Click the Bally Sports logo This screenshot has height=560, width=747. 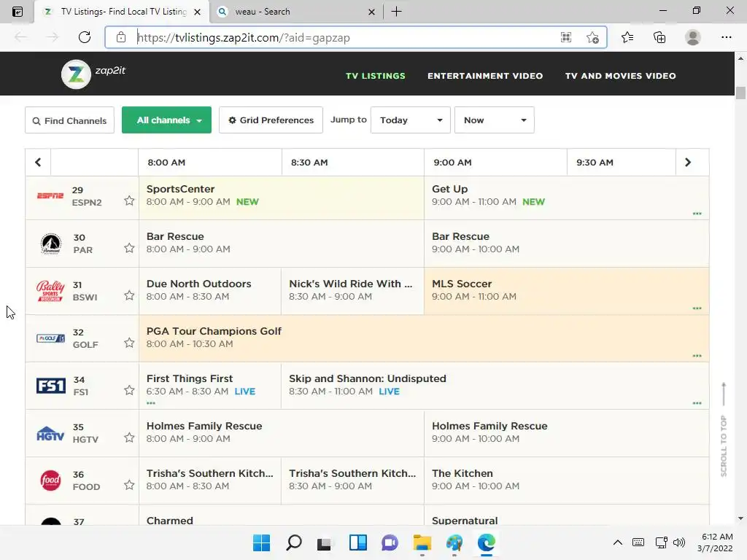tap(50, 291)
